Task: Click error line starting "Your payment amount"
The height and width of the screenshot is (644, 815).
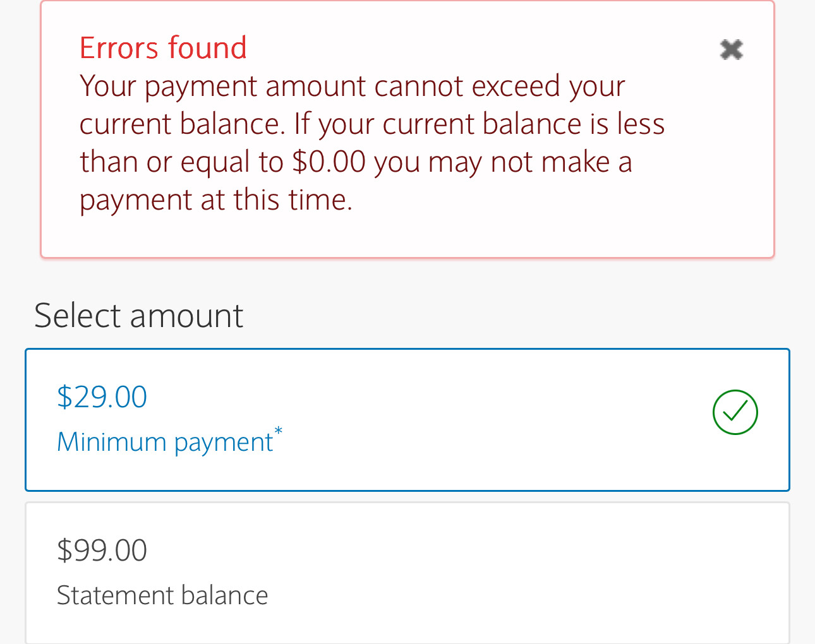Action: coord(352,86)
